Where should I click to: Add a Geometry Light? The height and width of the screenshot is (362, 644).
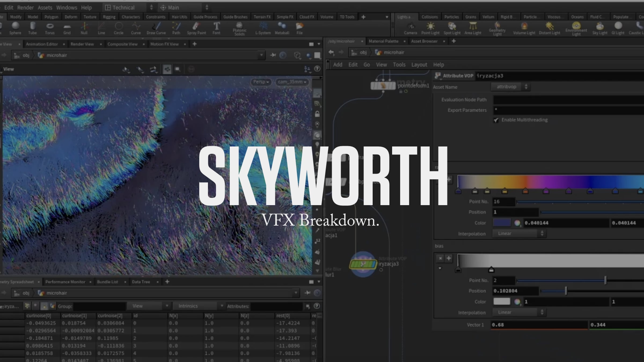[x=497, y=29]
